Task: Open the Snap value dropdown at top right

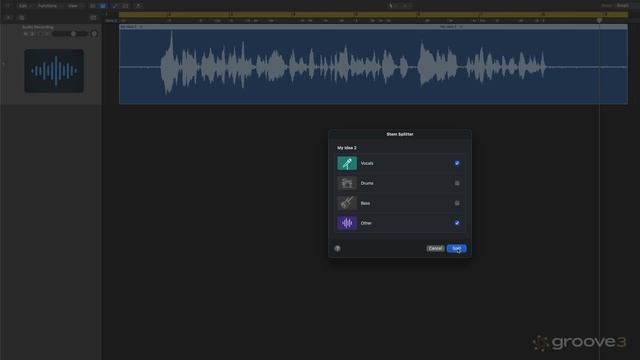Action: [623, 5]
